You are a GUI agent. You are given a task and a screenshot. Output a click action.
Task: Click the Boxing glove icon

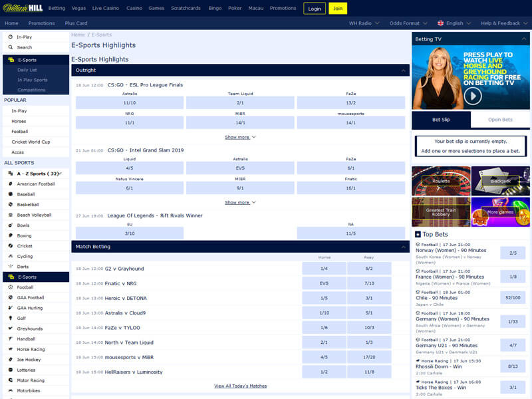(11, 235)
